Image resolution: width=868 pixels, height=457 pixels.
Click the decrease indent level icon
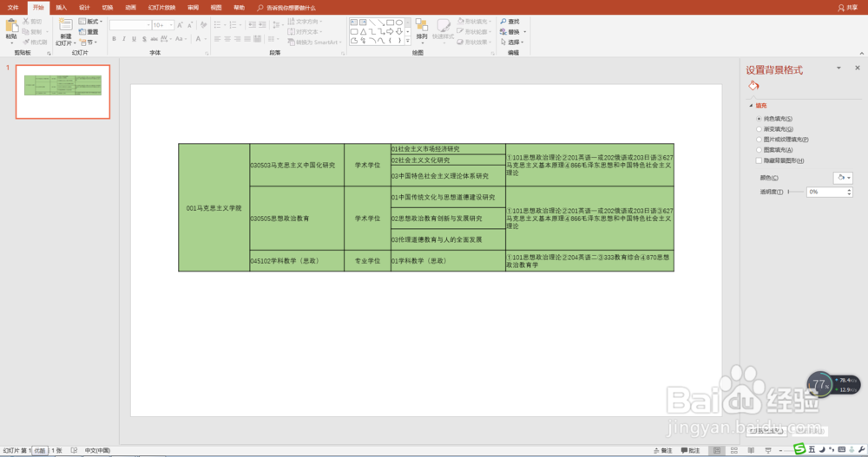[253, 25]
